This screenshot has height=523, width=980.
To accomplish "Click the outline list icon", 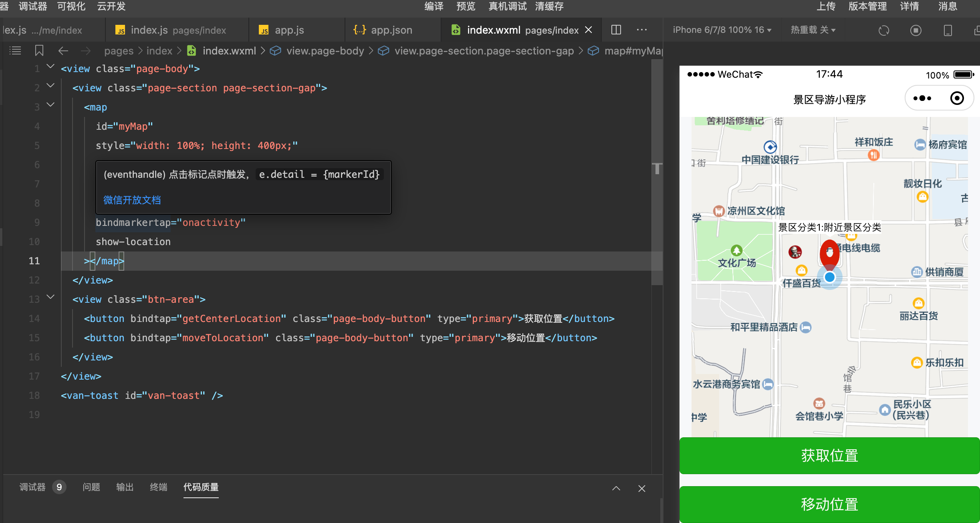I will [15, 51].
